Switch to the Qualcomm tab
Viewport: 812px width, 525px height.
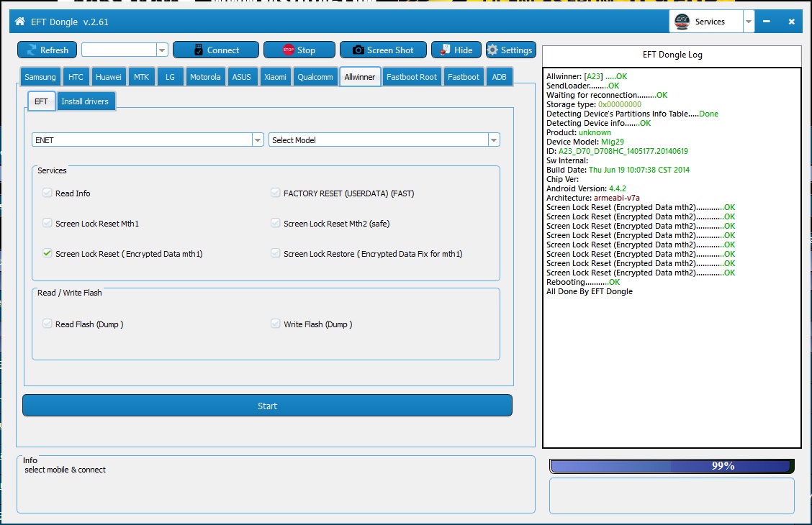pos(315,76)
